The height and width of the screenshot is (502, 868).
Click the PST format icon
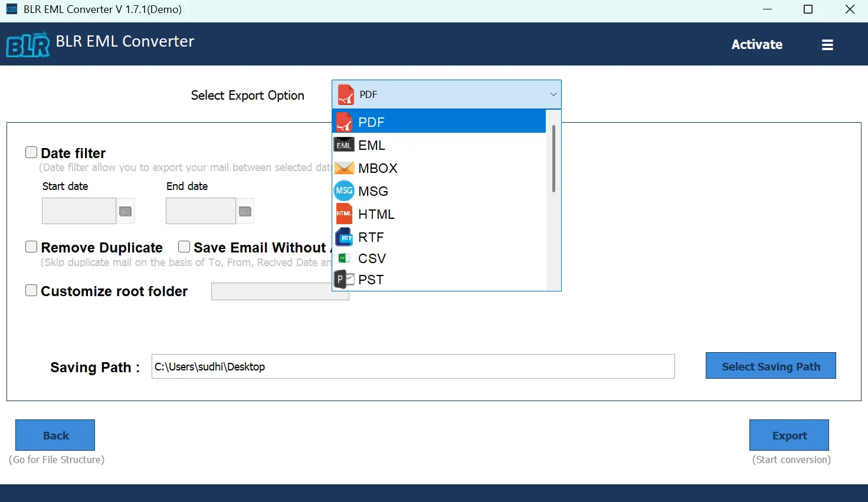click(345, 279)
